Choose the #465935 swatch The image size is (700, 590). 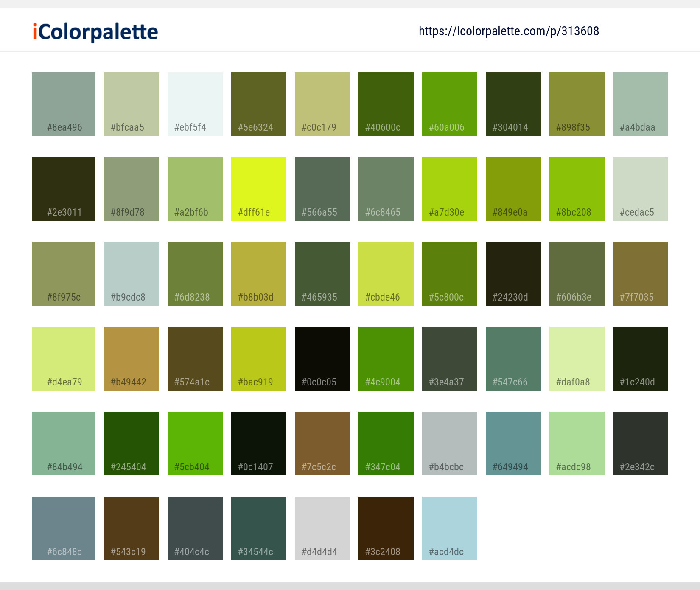tap(322, 274)
